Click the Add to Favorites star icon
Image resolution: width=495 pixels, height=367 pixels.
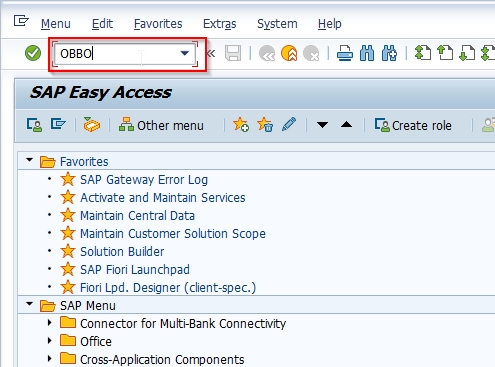[x=241, y=125]
